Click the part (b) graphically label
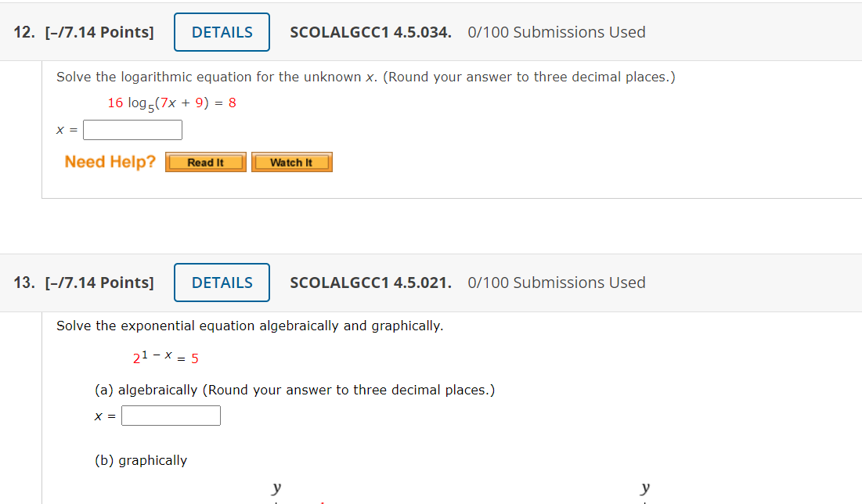This screenshot has height=504, width=862. [x=141, y=460]
